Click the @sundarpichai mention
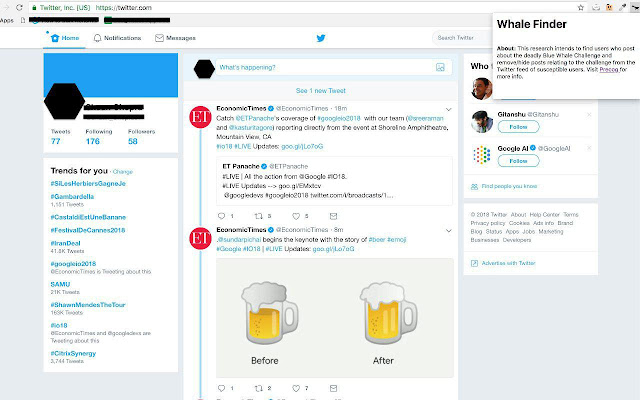The height and width of the screenshot is (400, 640). 239,240
